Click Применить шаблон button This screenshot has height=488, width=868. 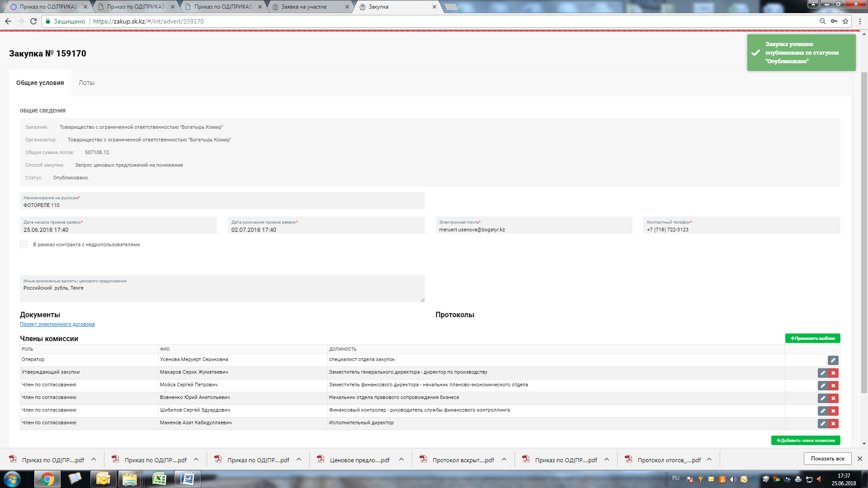(812, 338)
